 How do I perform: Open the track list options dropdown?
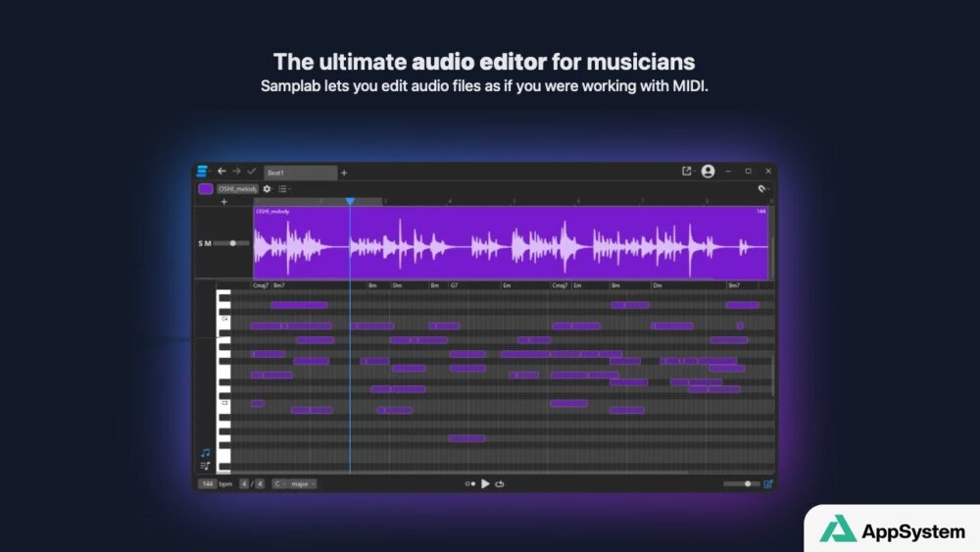(284, 189)
